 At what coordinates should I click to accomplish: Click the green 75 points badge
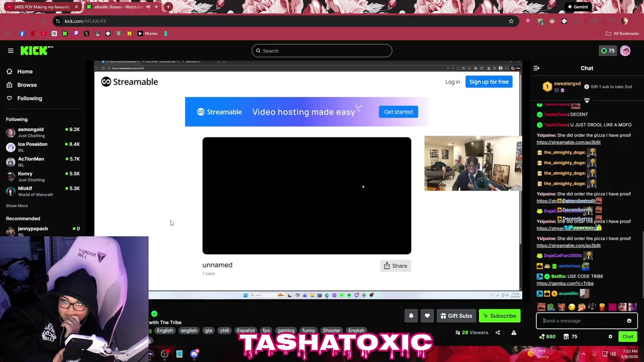pyautogui.click(x=608, y=51)
